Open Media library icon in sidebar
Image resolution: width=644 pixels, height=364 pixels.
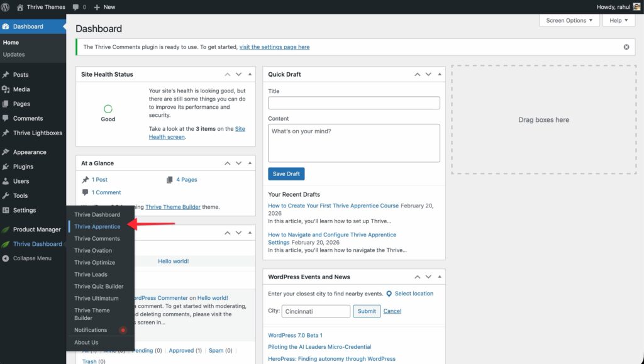pos(6,89)
